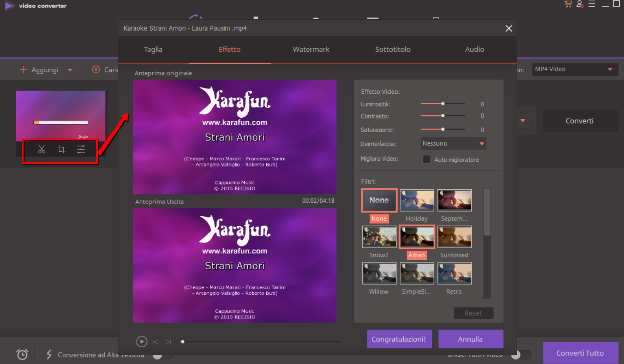This screenshot has width=624, height=364.
Task: Click the Anteprima originale preview image
Action: [235, 137]
